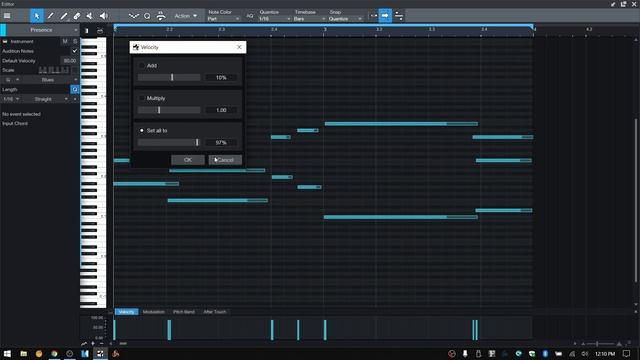Open the Note Color dropdown
This screenshot has width=640, height=360.
pyautogui.click(x=223, y=19)
